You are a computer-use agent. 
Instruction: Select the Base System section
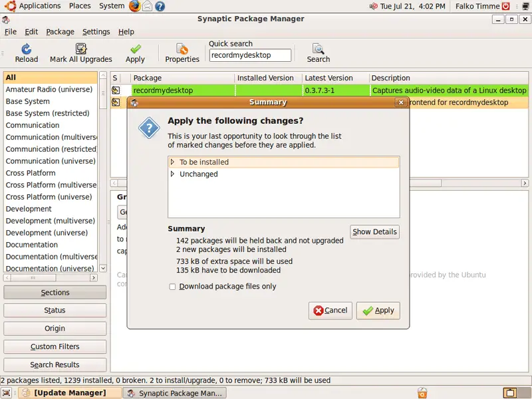click(x=51, y=101)
